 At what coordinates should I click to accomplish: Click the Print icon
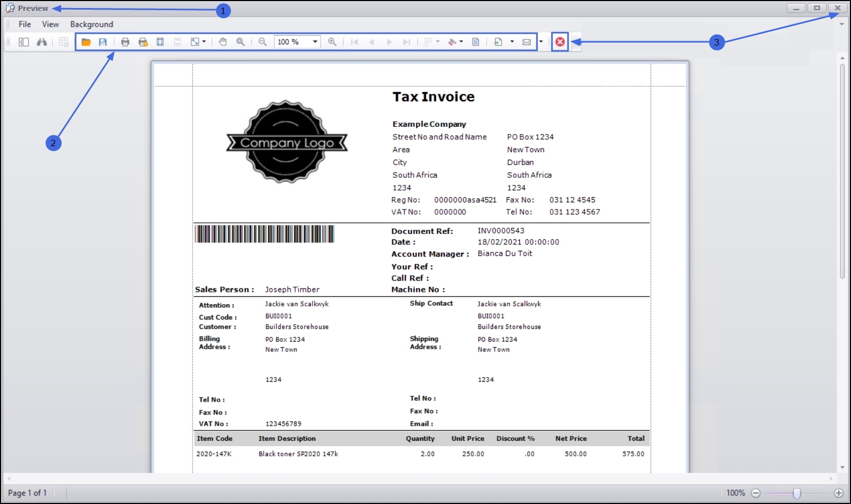125,42
